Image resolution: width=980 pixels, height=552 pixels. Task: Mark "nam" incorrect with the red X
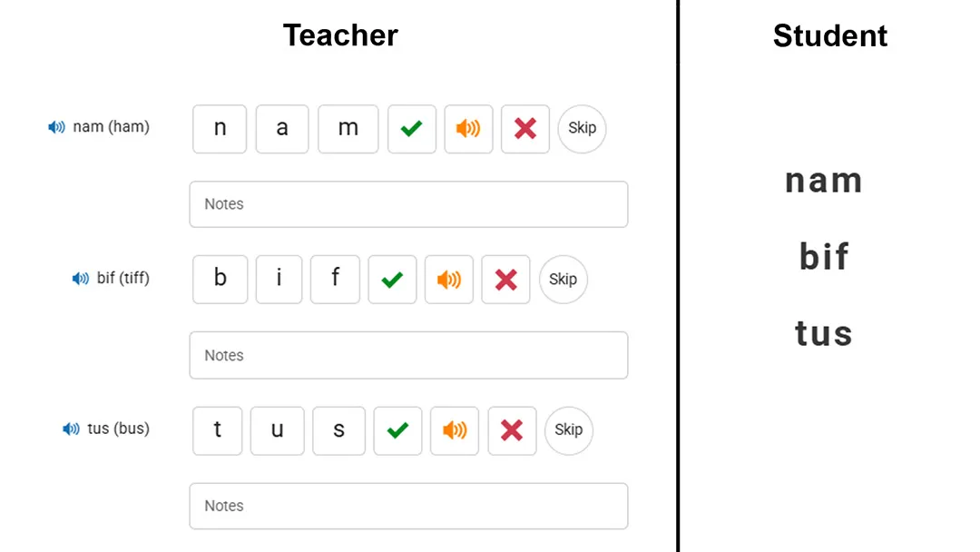pos(524,129)
